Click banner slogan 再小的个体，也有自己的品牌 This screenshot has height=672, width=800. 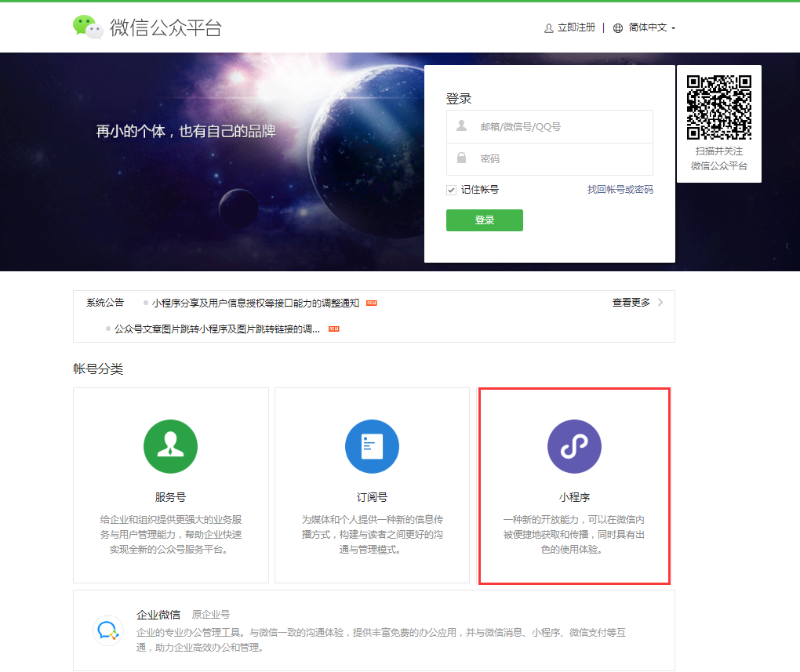tap(186, 131)
